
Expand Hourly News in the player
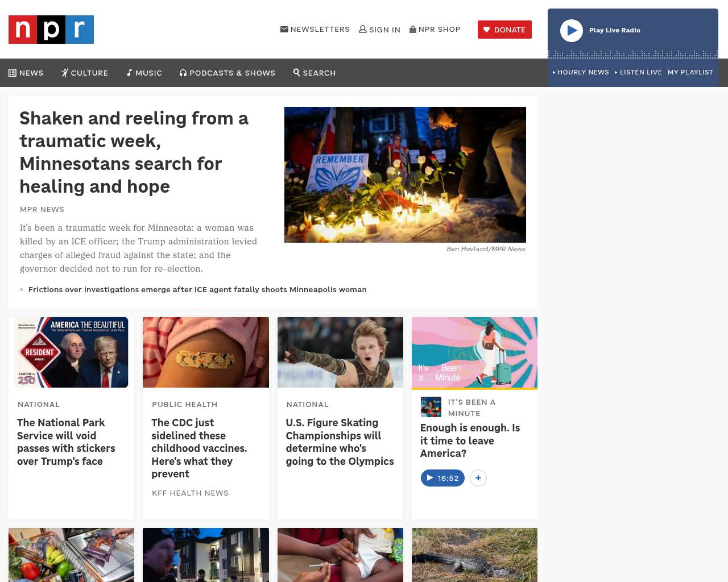[x=581, y=72]
